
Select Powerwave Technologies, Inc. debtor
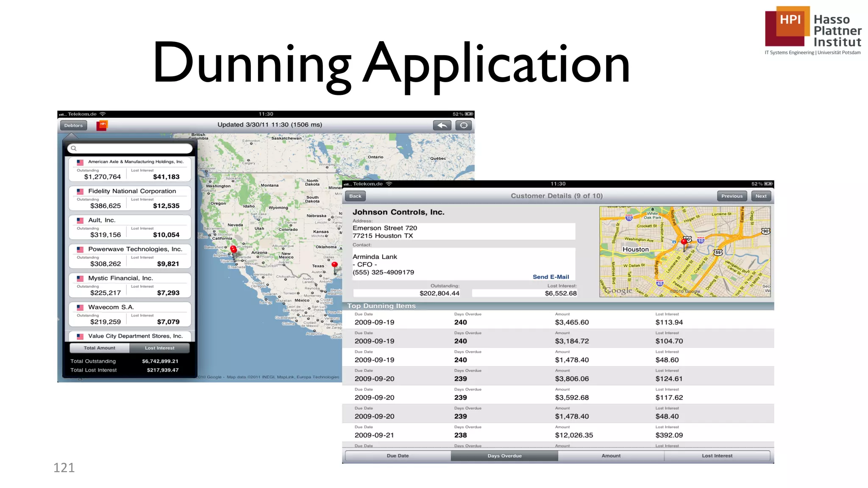(130, 257)
